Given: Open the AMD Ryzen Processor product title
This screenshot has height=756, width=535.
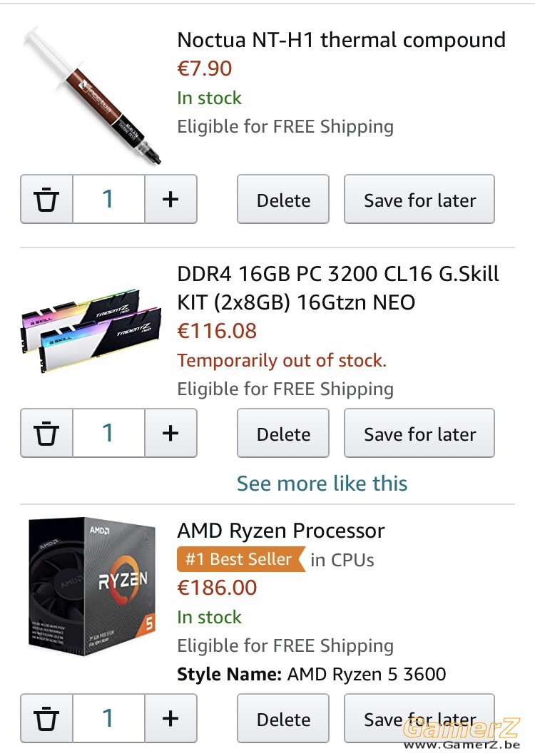Looking at the screenshot, I should coord(281,531).
